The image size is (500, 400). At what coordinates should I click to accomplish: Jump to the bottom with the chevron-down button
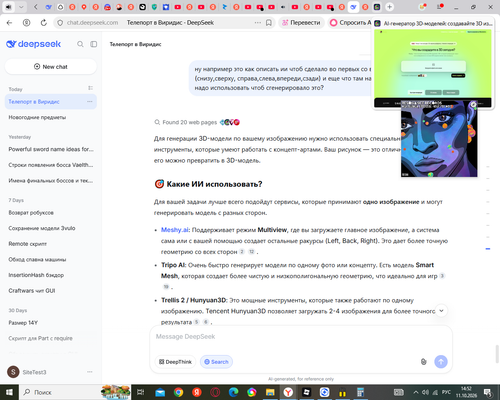pos(441,311)
